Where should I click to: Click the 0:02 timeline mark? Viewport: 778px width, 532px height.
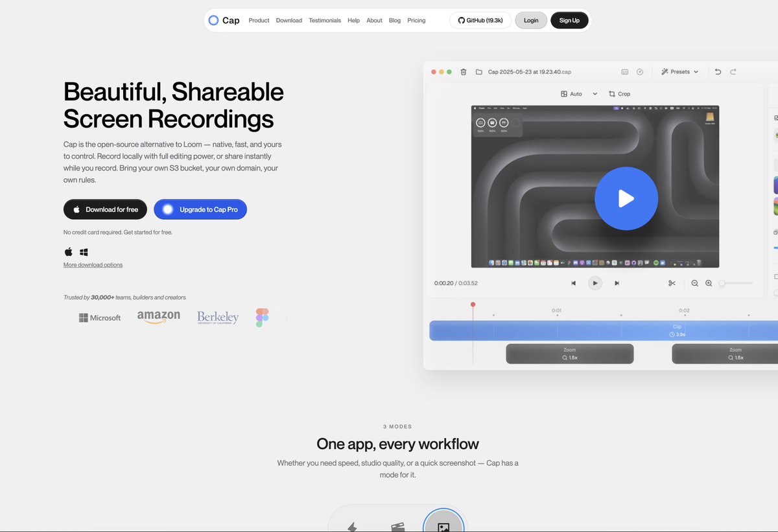coord(684,310)
